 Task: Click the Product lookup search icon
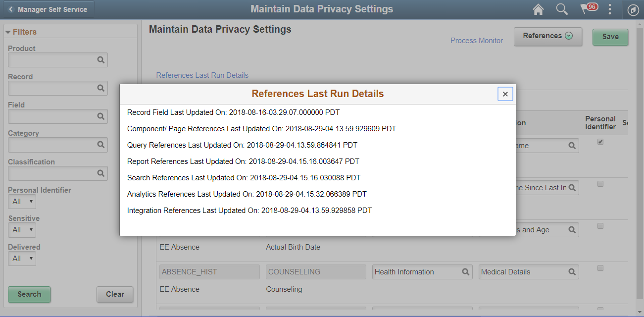click(x=101, y=60)
